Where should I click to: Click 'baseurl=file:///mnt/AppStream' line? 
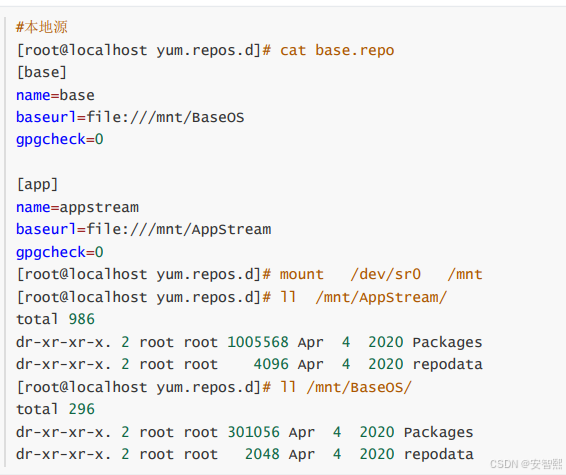tap(143, 230)
